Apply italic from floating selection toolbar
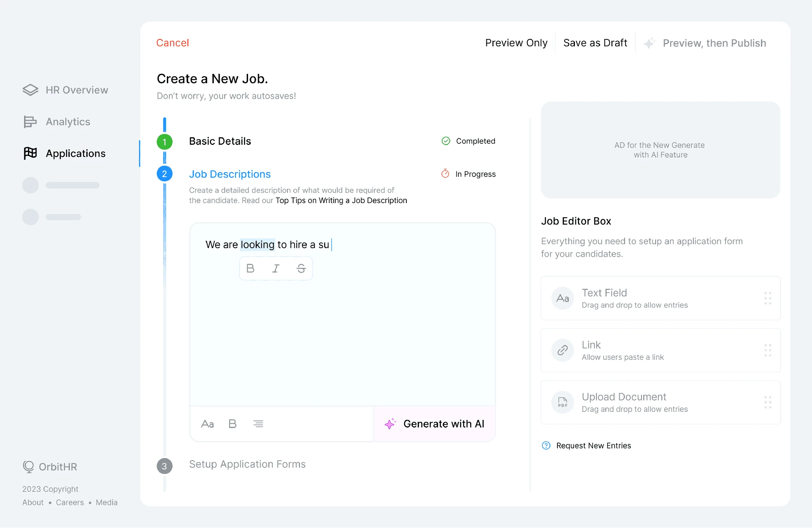 276,268
